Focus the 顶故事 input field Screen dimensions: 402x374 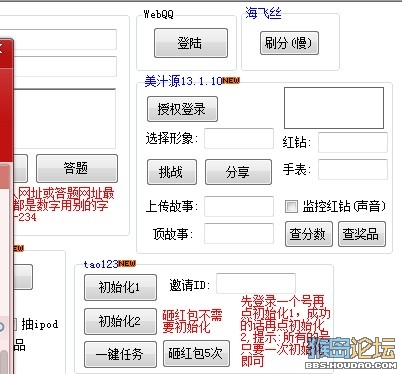click(x=239, y=233)
